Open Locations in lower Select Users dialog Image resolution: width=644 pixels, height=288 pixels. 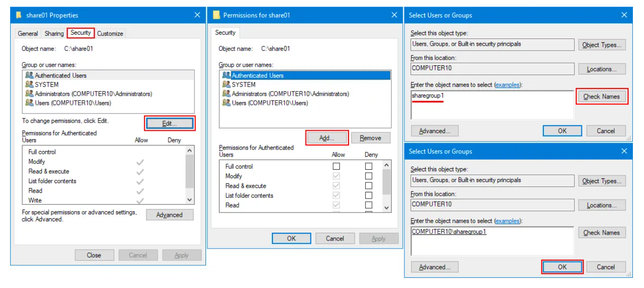(x=602, y=205)
